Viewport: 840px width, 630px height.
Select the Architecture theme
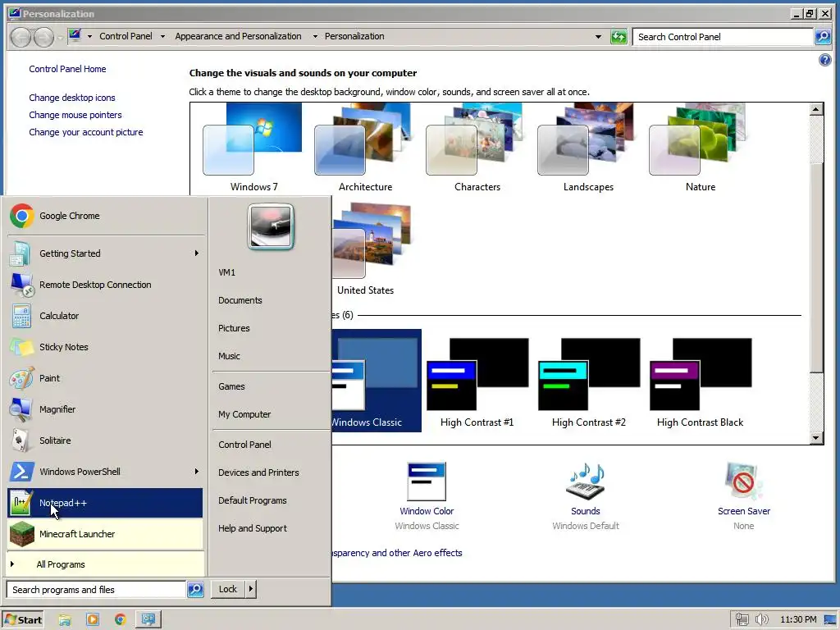click(x=365, y=148)
